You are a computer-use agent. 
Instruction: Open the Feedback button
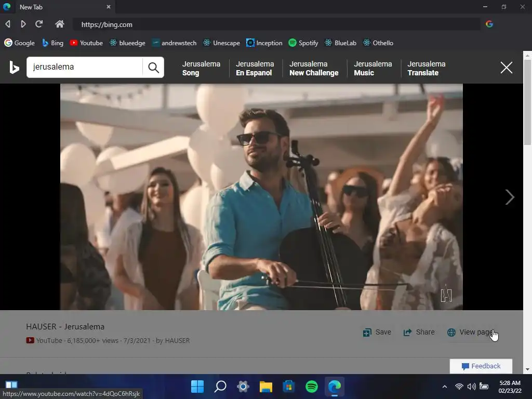[481, 366]
